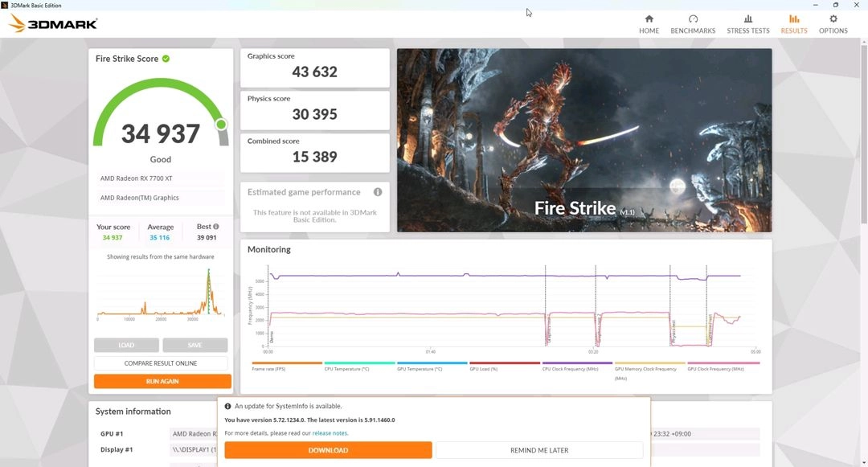This screenshot has height=467, width=868.
Task: Open the OPTIONS tab
Action: point(833,24)
